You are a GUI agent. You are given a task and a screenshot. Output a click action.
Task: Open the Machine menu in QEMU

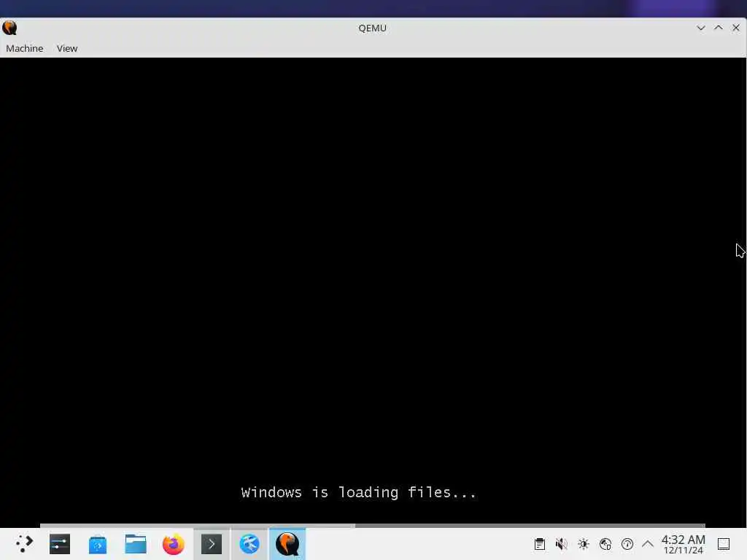[25, 49]
